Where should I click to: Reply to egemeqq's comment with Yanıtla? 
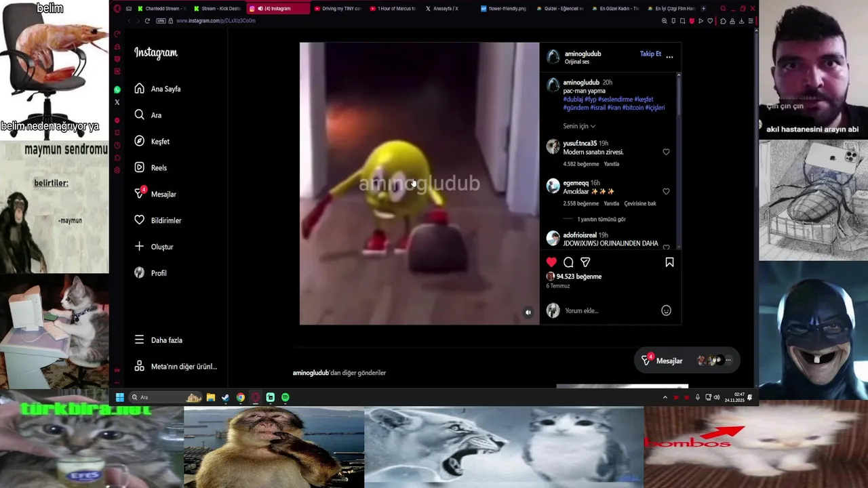(612, 203)
